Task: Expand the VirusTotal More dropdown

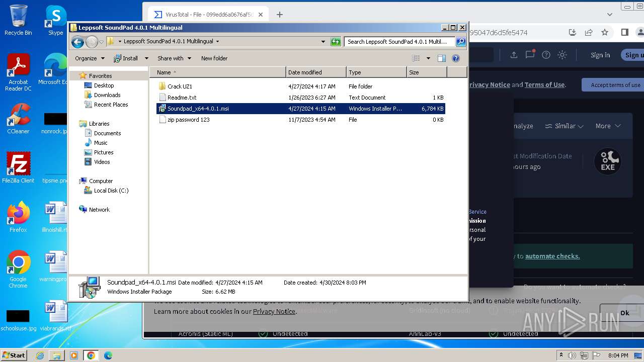Action: tap(608, 126)
